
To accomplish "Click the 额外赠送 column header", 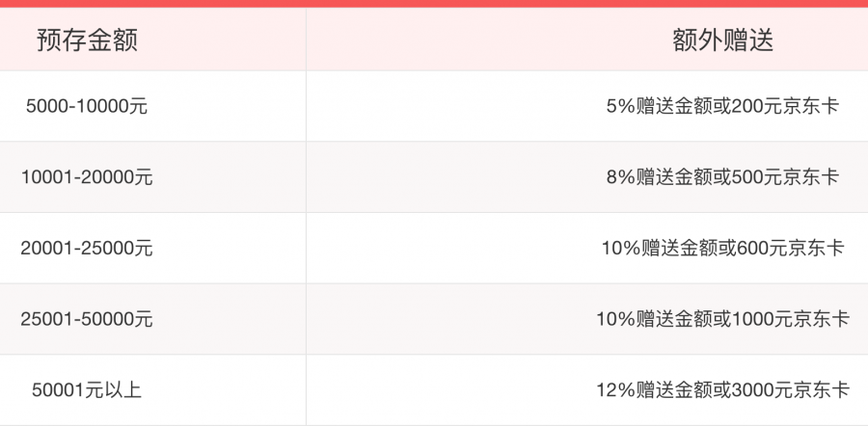I will pos(722,40).
